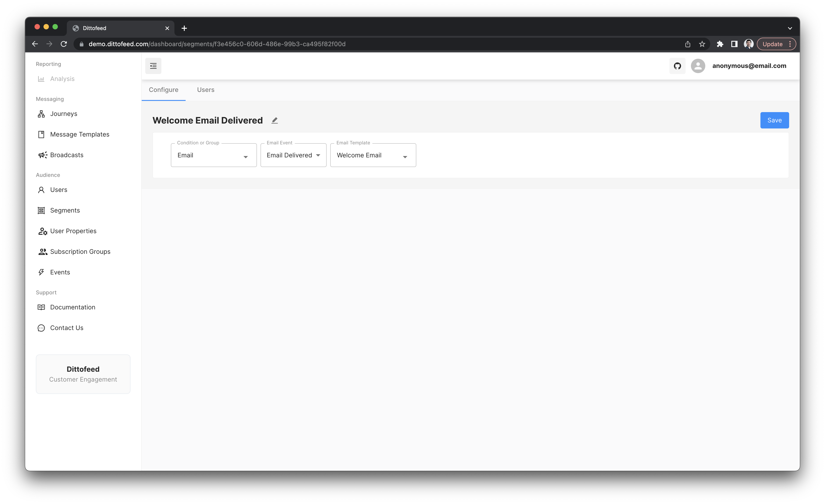Image resolution: width=825 pixels, height=504 pixels.
Task: Select the Dittofeed browser tab
Action: pyautogui.click(x=121, y=28)
